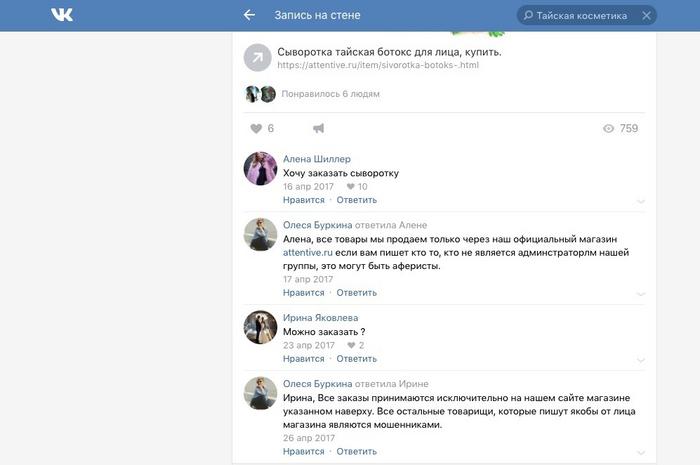Open Алена Шиллер's avatar
This screenshot has height=465, width=700.
(260, 168)
